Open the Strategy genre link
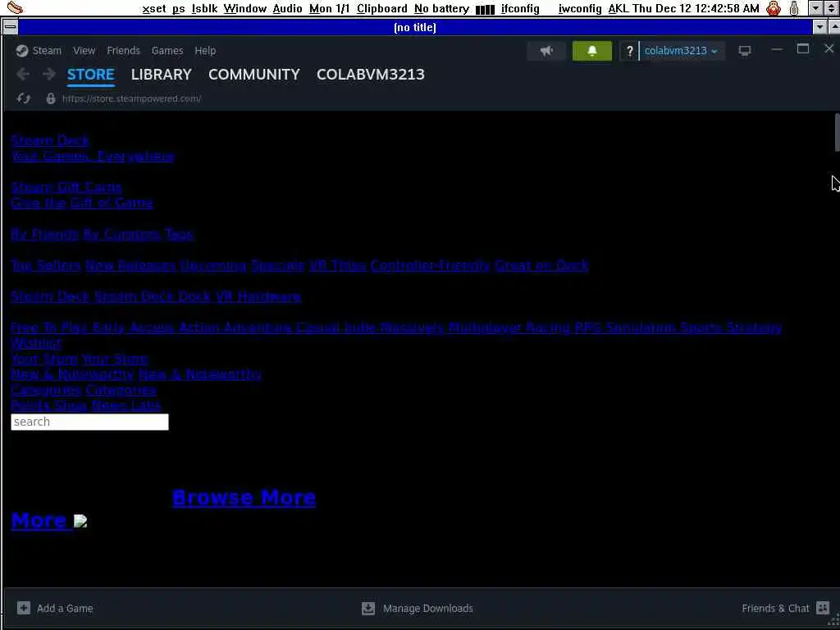The width and height of the screenshot is (840, 630). 755,327
